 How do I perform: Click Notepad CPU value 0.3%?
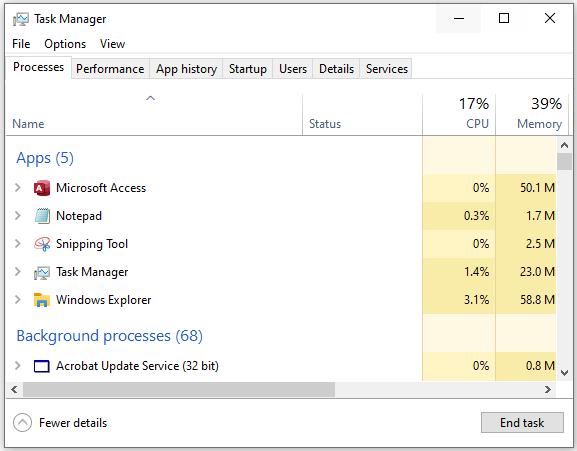click(x=476, y=216)
